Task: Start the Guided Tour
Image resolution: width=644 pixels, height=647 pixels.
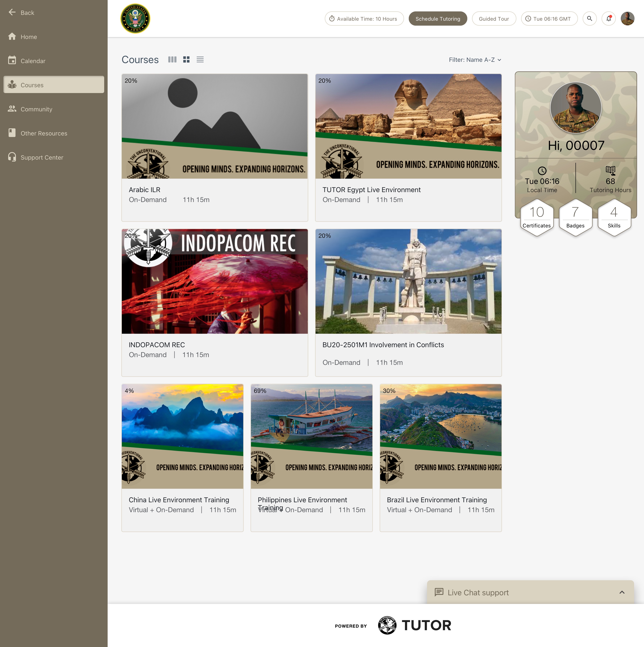Action: [x=494, y=19]
